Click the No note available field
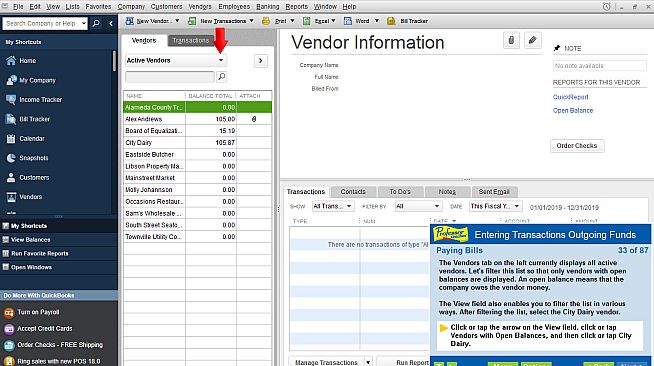Screen dimensions: 654x366 (x=600, y=66)
